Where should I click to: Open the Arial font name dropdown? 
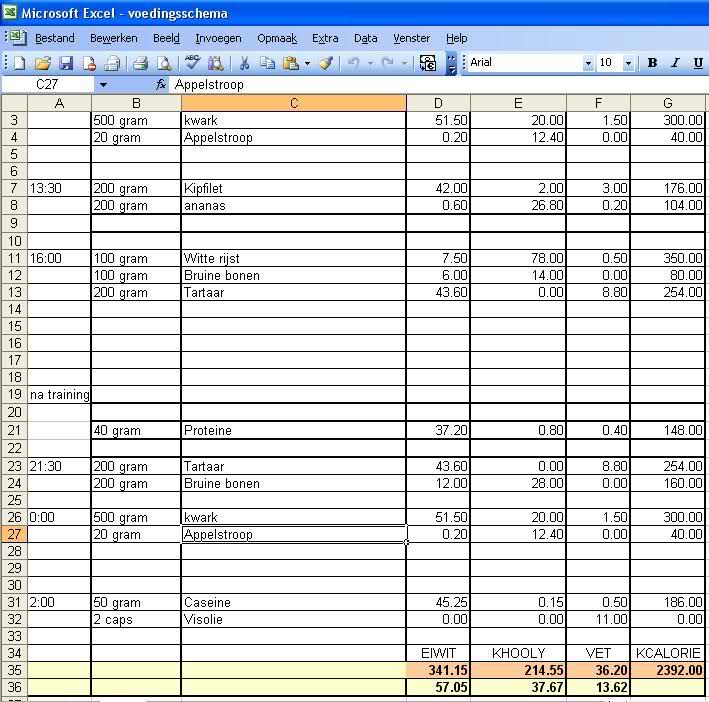[588, 63]
